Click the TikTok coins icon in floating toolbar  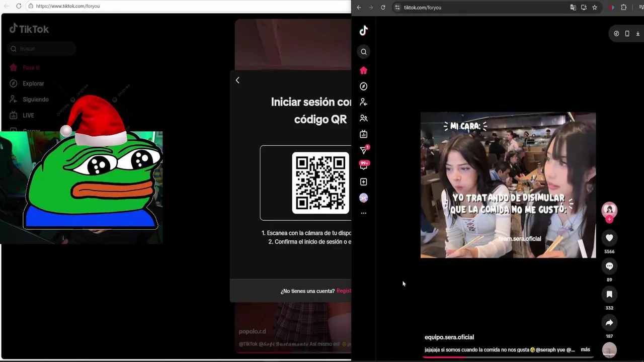[x=616, y=34]
